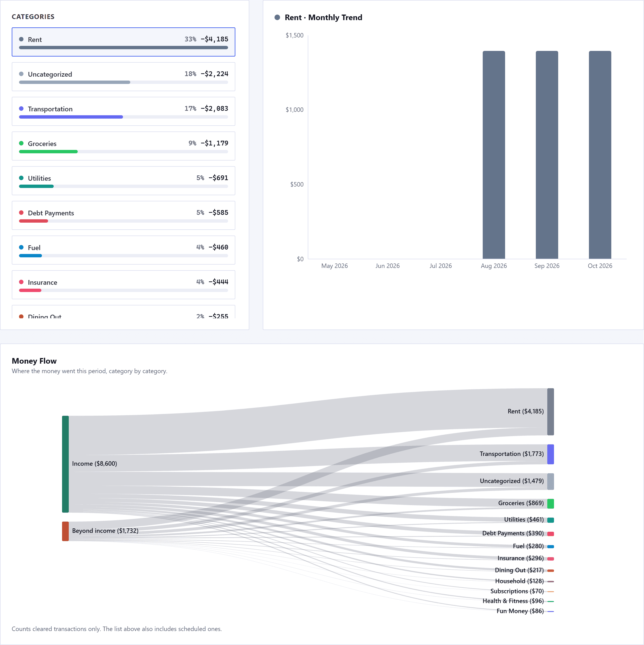Viewport: 644px width, 645px height.
Task: Click the $1,000 y-axis label
Action: pos(294,110)
